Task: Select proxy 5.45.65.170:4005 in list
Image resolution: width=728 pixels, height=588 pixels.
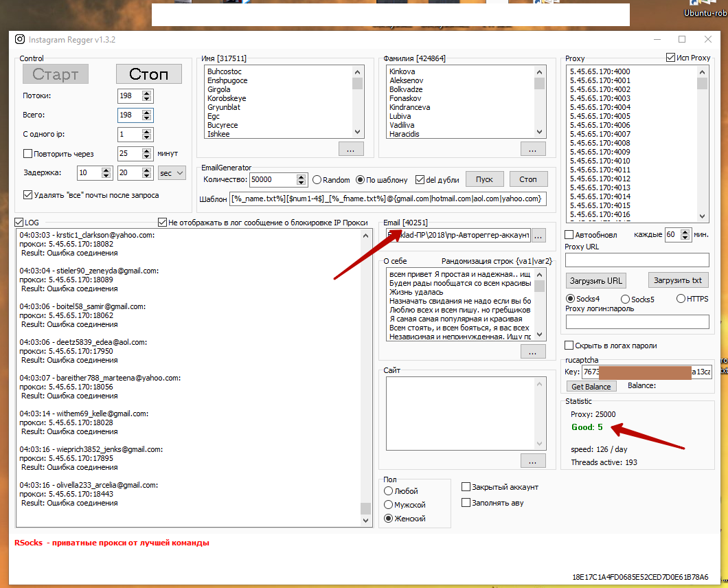Action: pos(600,116)
